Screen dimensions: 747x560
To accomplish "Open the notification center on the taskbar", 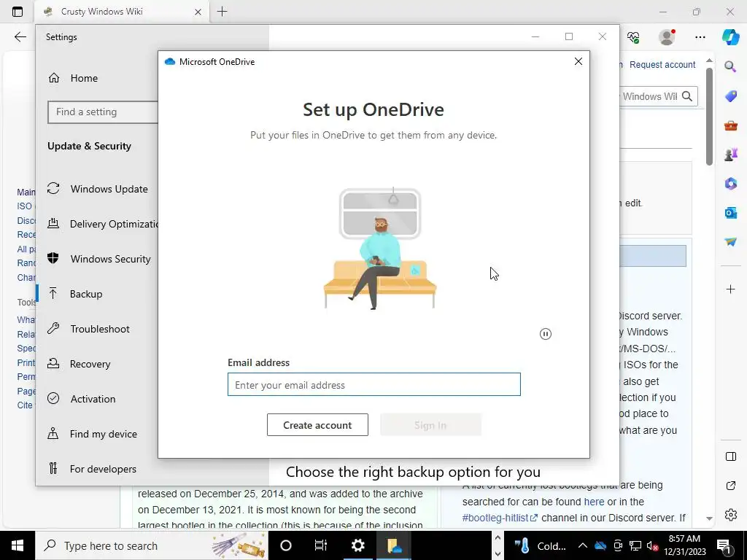I will pos(724,545).
